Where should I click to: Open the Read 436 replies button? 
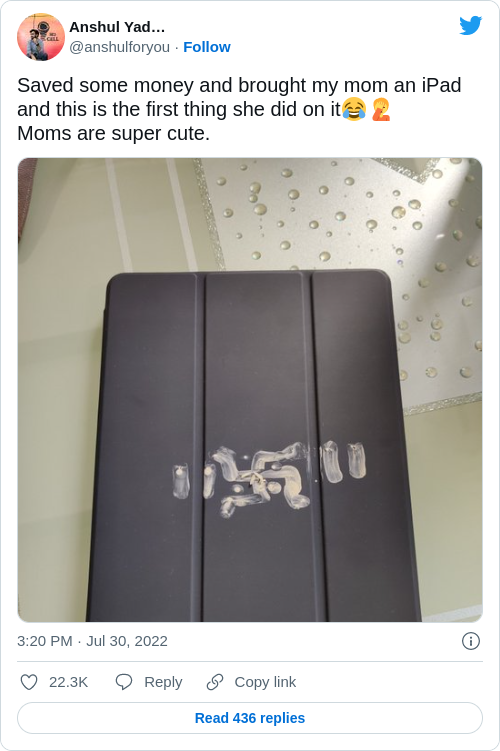pyautogui.click(x=250, y=718)
